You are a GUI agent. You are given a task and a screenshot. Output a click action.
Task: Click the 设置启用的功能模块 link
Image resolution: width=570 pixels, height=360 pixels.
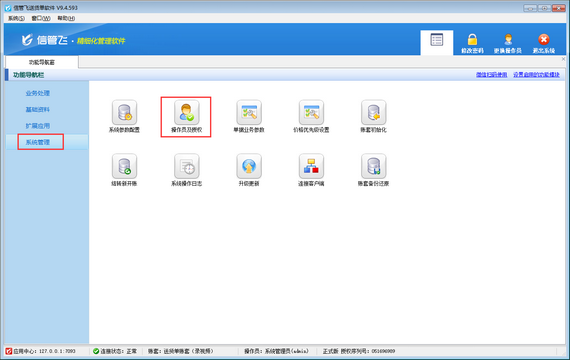pos(536,75)
